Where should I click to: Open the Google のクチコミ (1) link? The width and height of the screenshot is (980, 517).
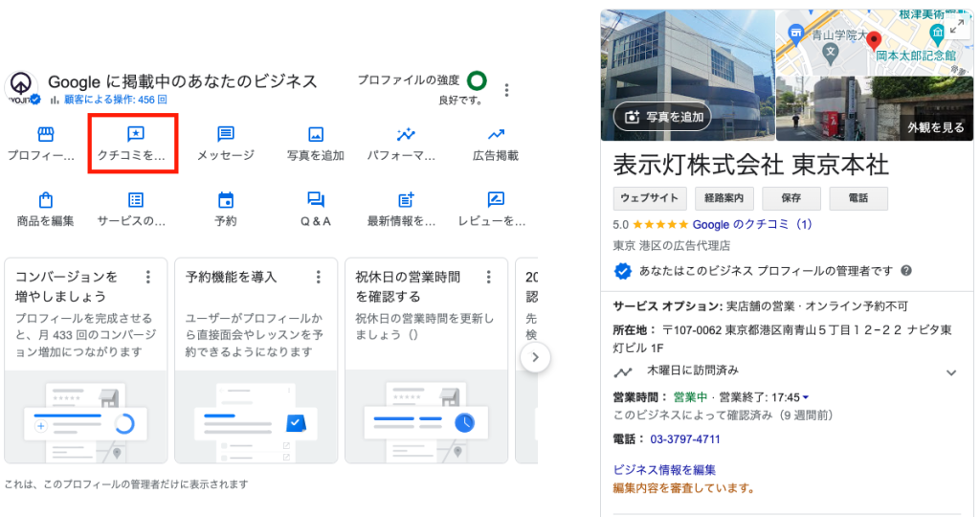pos(752,224)
